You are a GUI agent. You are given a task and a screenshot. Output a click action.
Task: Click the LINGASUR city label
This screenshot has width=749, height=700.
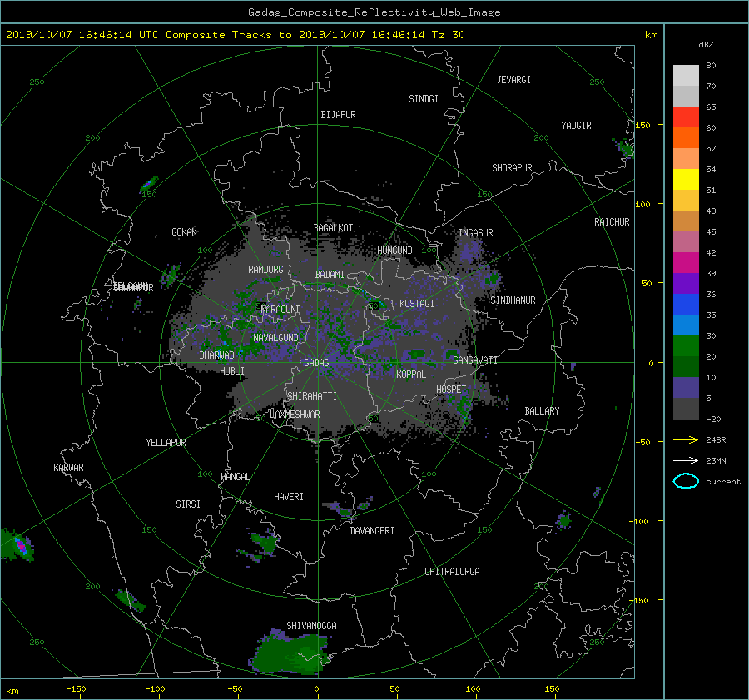(473, 233)
